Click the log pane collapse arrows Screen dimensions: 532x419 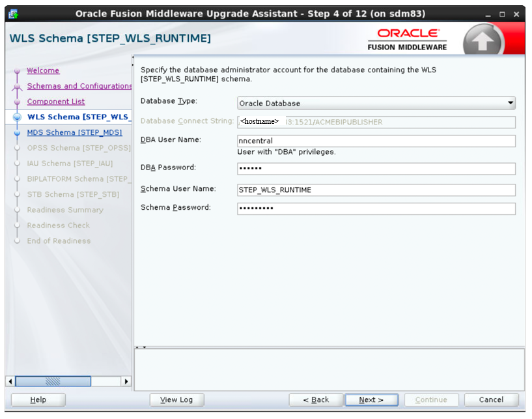[x=141, y=347]
